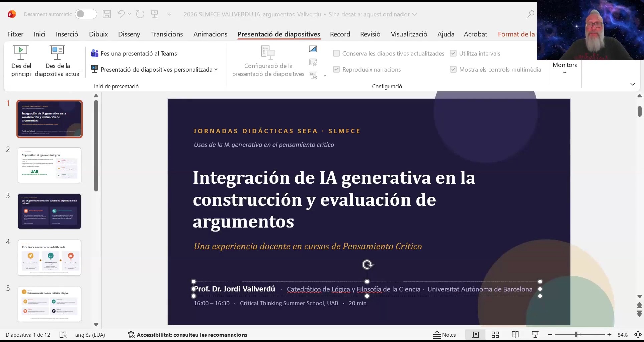The image size is (644, 342).
Task: Click anglès (EUA) language indicator
Action: pos(90,335)
